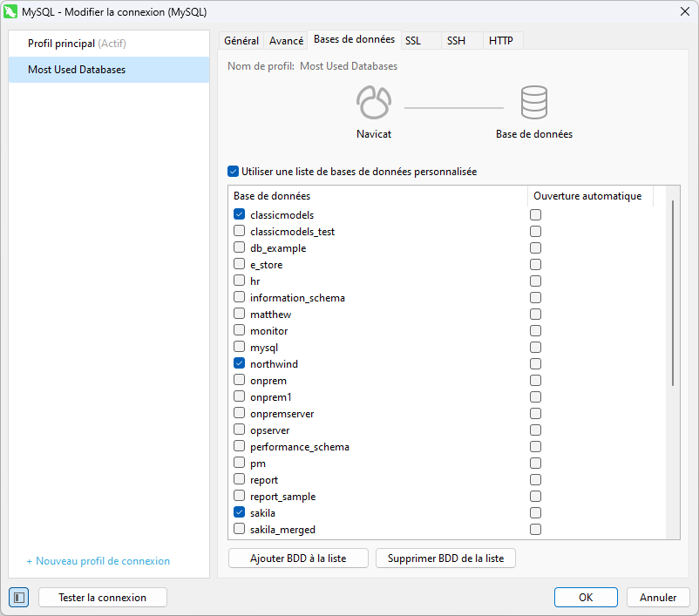Select the classicmodels_test row name

[x=292, y=232]
